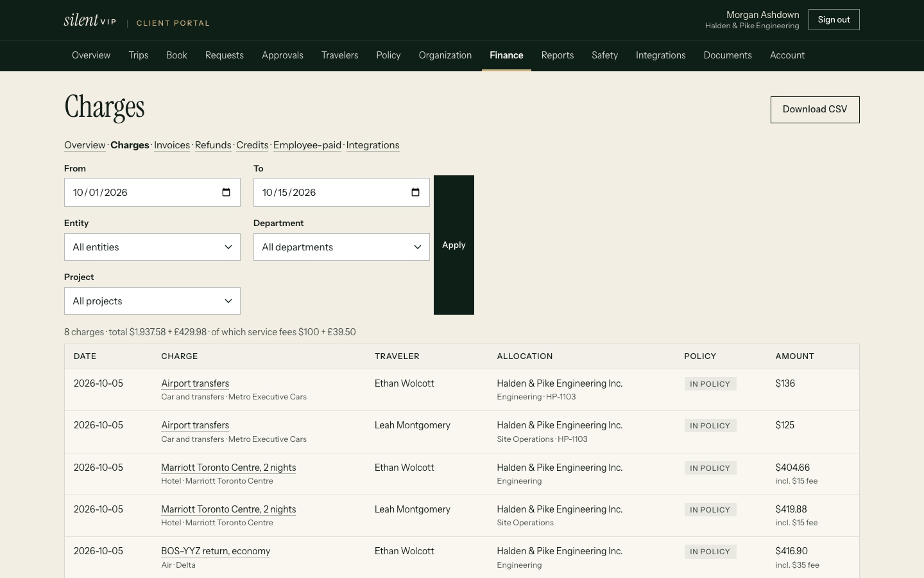
Task: Go to the Safety section
Action: pyautogui.click(x=604, y=55)
